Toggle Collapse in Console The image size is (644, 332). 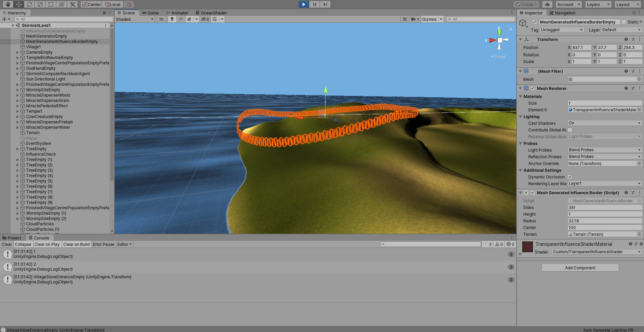pyautogui.click(x=23, y=244)
